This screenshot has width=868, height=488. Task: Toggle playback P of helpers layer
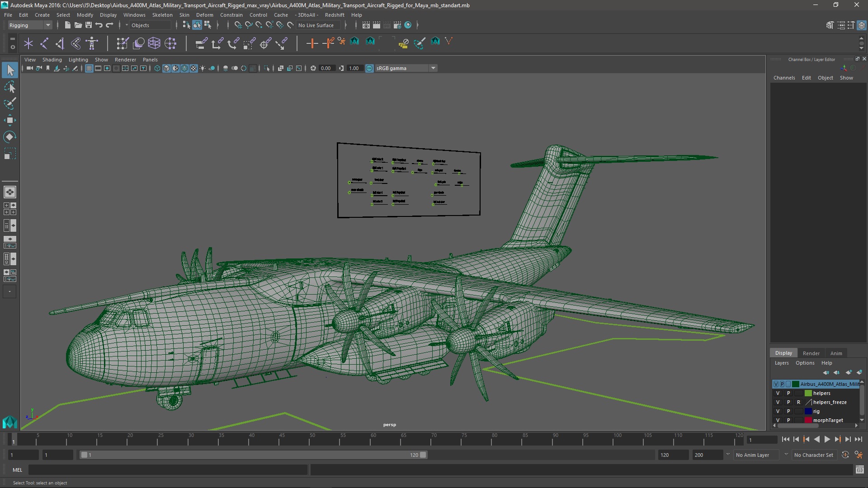pyautogui.click(x=788, y=394)
